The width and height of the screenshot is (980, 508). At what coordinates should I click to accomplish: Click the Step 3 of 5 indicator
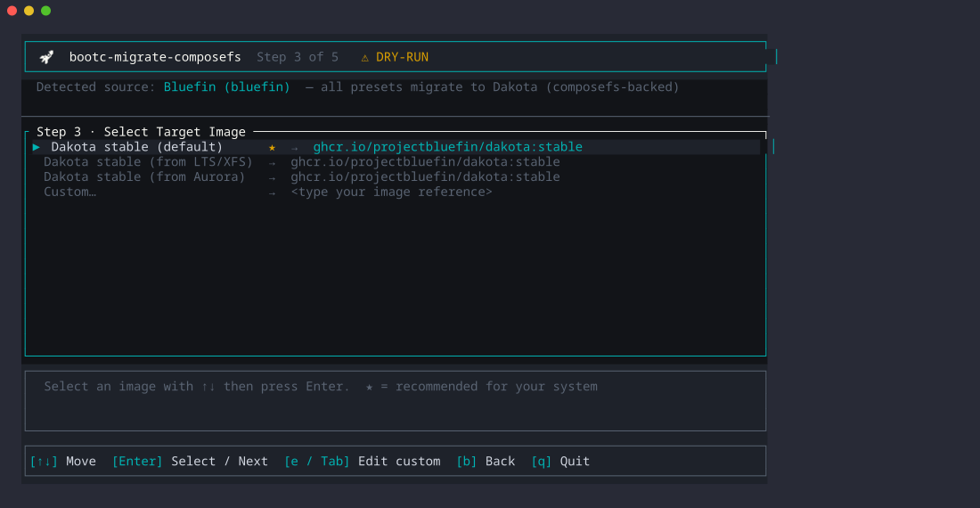tap(298, 57)
